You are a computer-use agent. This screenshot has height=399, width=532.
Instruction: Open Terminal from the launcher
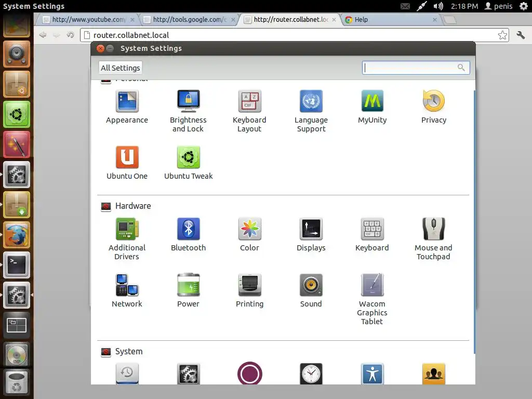coord(17,265)
